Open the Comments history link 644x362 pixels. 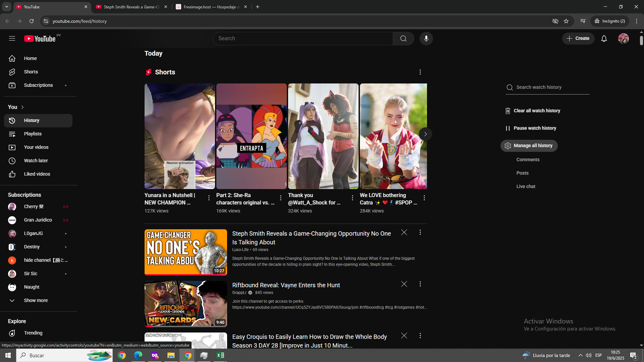point(528,160)
